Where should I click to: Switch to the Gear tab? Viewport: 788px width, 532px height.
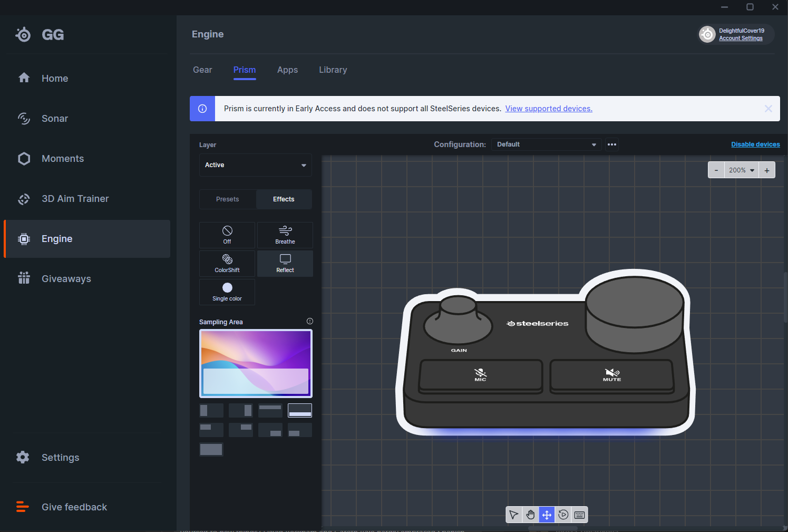(x=202, y=70)
